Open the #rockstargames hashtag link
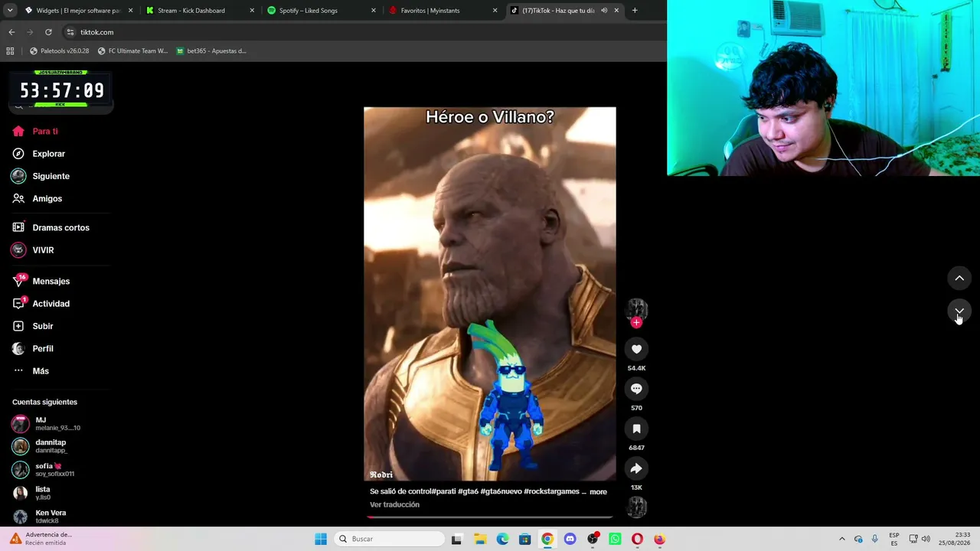980x551 pixels. point(551,491)
